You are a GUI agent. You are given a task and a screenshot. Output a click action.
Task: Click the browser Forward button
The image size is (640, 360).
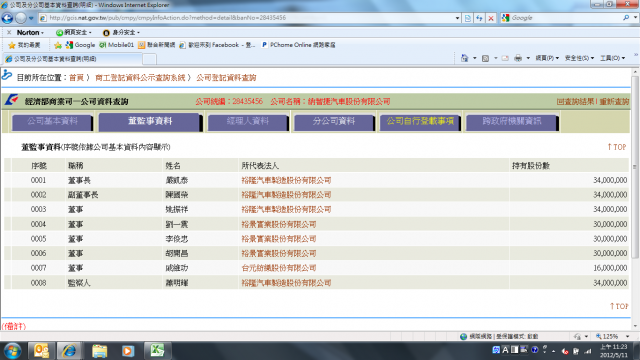tap(21, 18)
